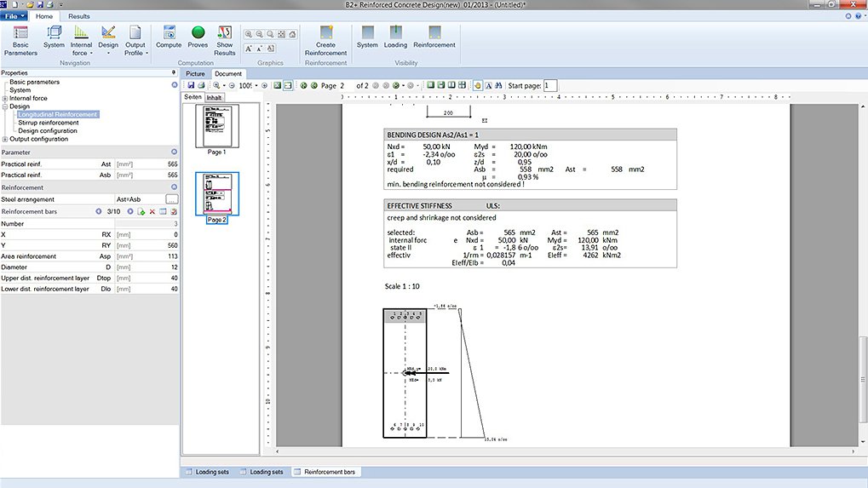Select the text select A tool
This screenshot has height=488, width=868.
pos(488,86)
